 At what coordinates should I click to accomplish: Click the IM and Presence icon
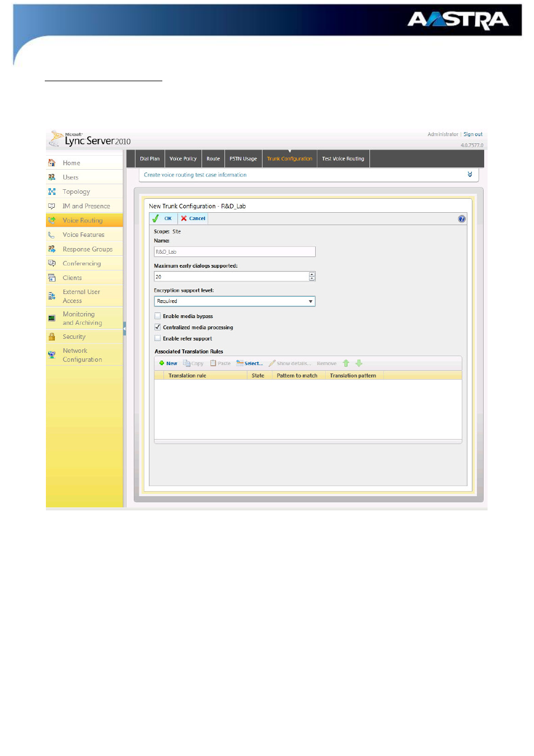click(51, 206)
